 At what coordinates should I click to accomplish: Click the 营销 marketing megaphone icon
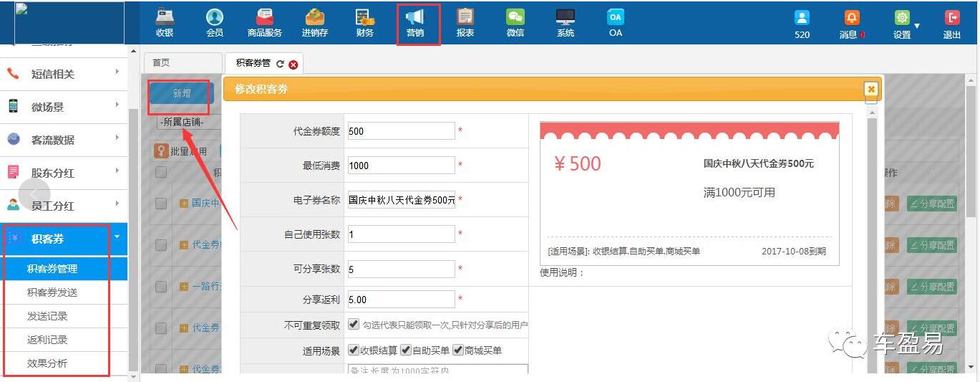[x=415, y=22]
